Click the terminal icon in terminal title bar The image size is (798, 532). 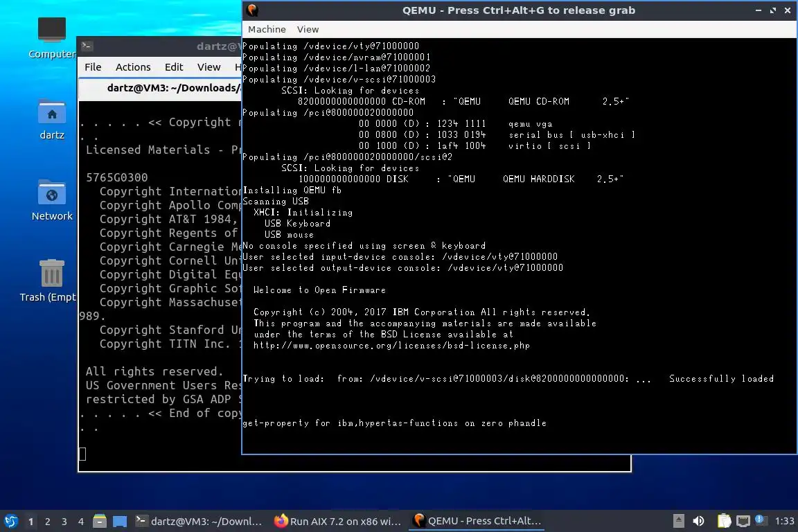pyautogui.click(x=87, y=46)
